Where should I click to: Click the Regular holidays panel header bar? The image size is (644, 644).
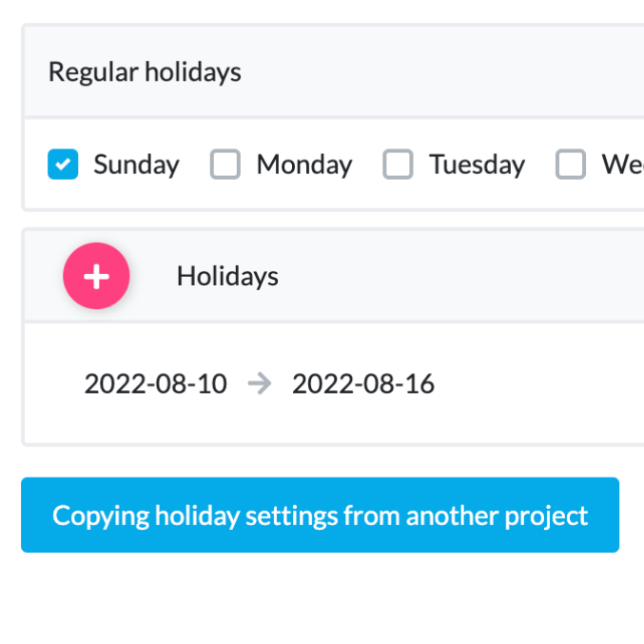(334, 72)
